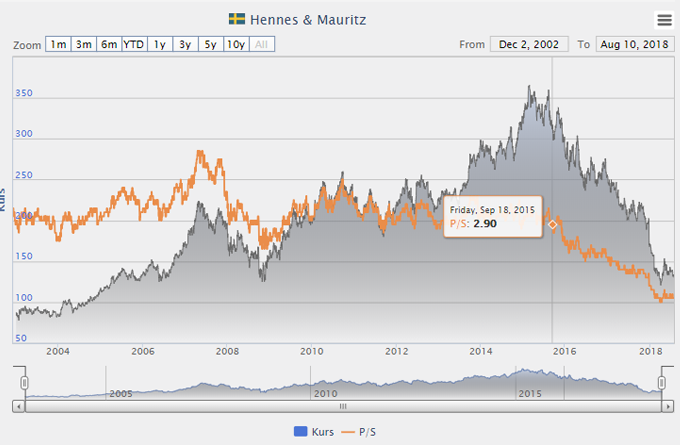The height and width of the screenshot is (445, 680).
Task: Click the Swedish flag icon beside title
Action: (237, 19)
